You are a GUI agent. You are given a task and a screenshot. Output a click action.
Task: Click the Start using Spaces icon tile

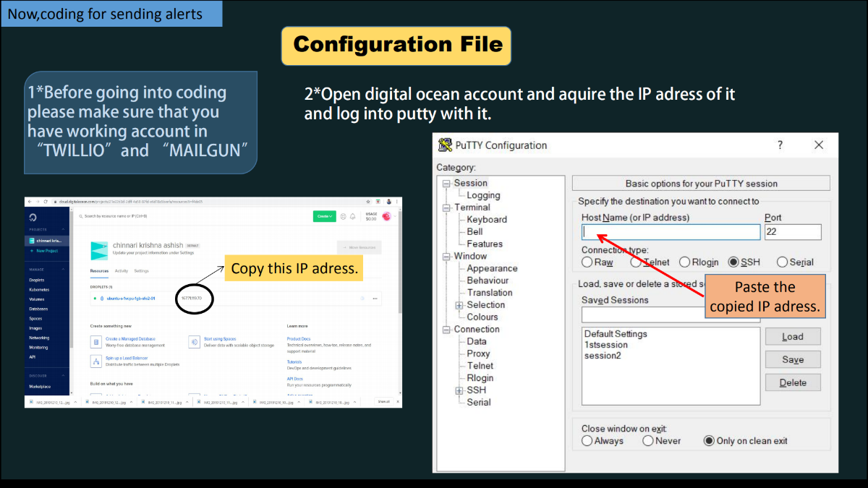point(194,341)
